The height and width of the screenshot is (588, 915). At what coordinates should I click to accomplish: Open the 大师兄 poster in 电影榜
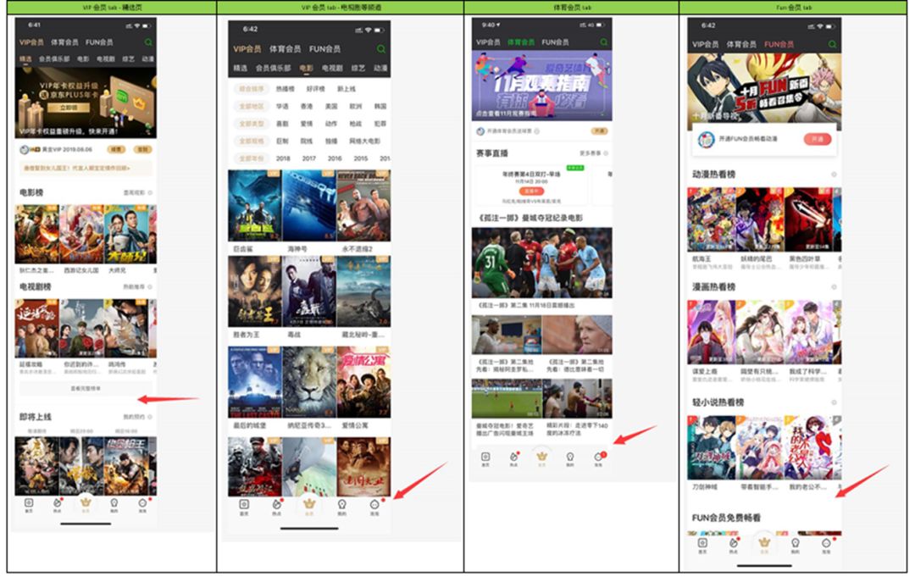pos(126,234)
